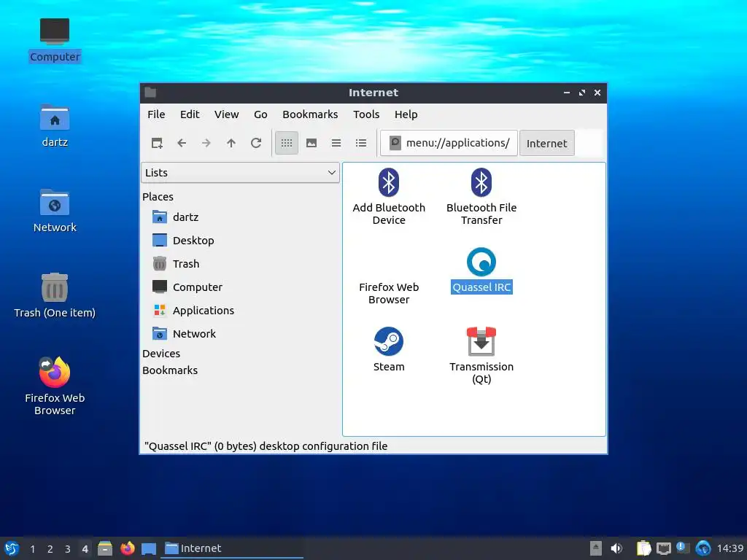Open the Add Bluetooth Device entry
This screenshot has height=560, width=747.
click(x=389, y=197)
